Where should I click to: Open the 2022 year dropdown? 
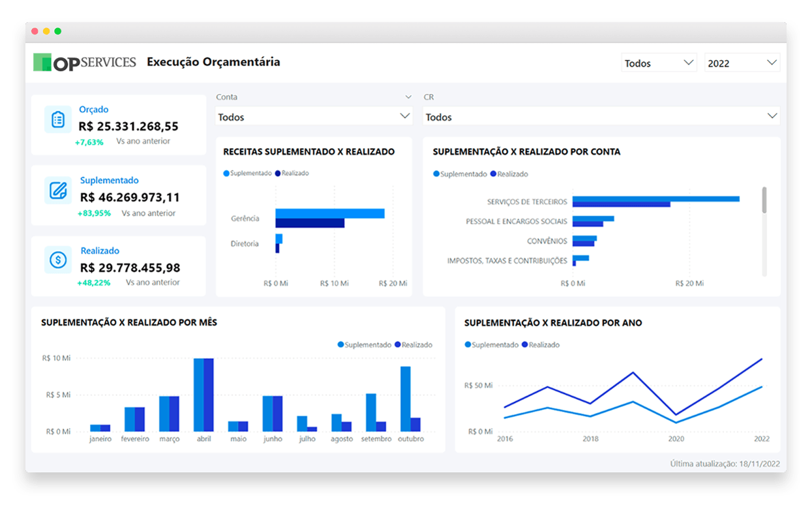click(x=742, y=63)
